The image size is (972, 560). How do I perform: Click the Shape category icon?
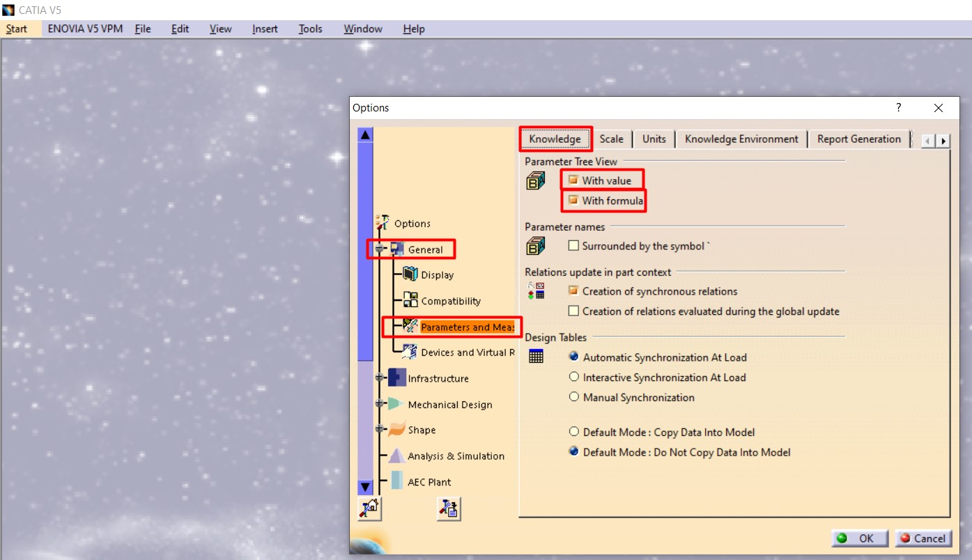[396, 429]
